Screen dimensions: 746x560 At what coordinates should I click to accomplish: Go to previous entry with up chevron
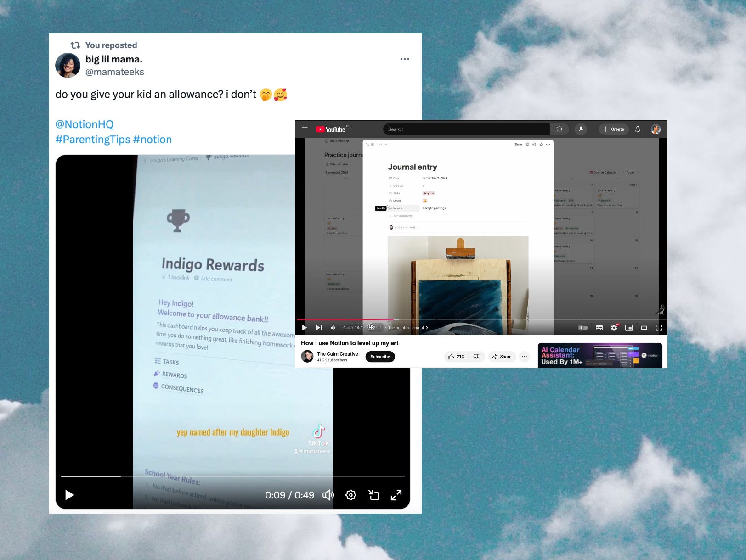coord(380,144)
